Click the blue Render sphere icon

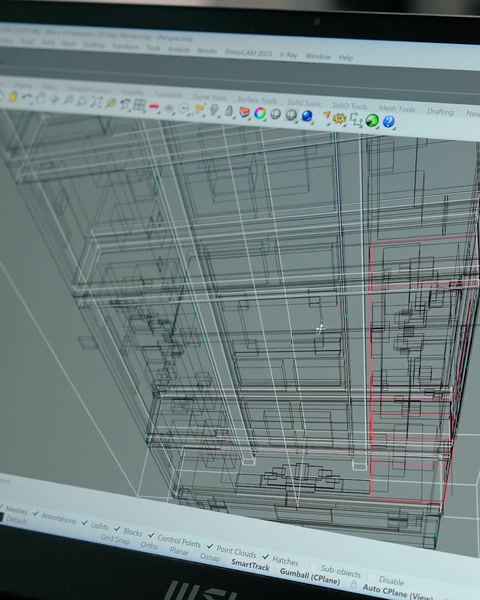(x=307, y=116)
